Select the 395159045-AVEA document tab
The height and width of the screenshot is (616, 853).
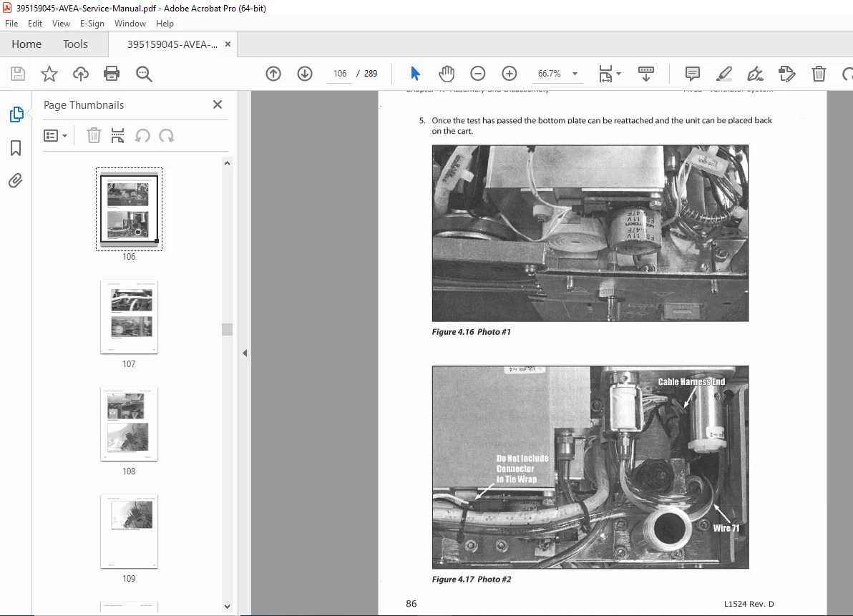(x=172, y=44)
